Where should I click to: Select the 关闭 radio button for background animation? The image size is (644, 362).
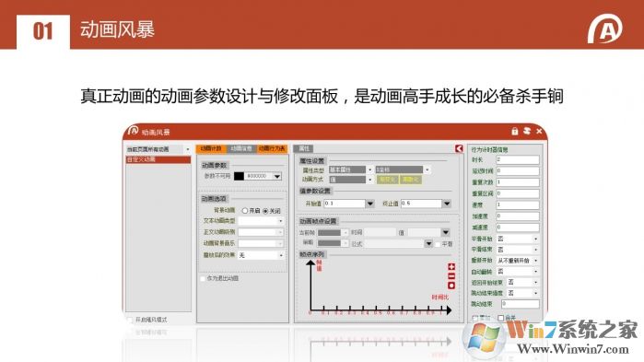265,211
